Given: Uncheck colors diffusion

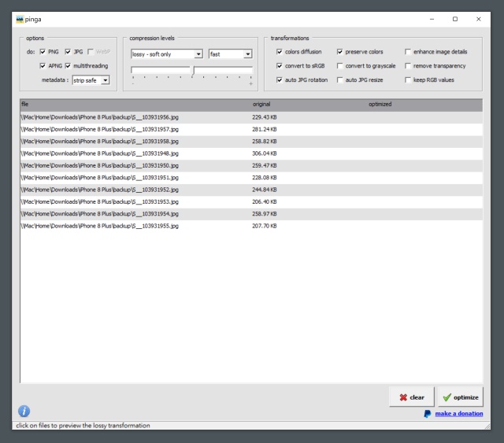Looking at the screenshot, I should click(x=280, y=52).
